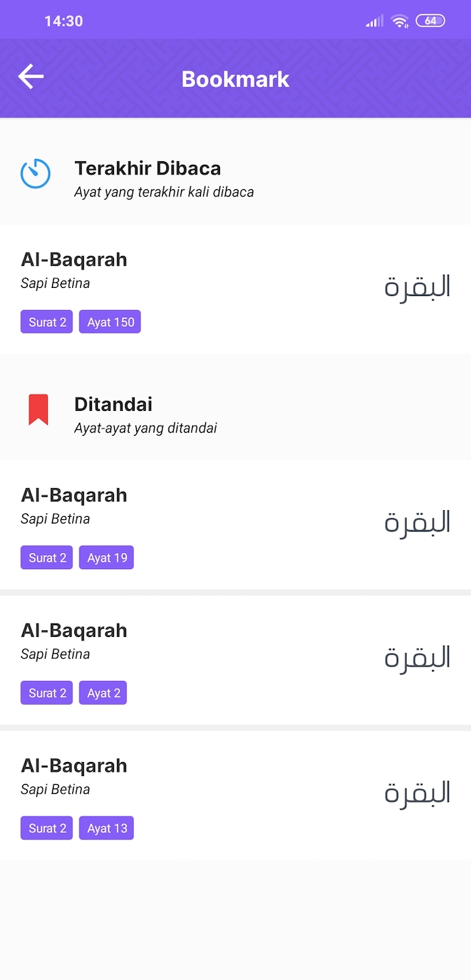The image size is (471, 980).
Task: Open the Ayat 150 tag
Action: pos(110,322)
